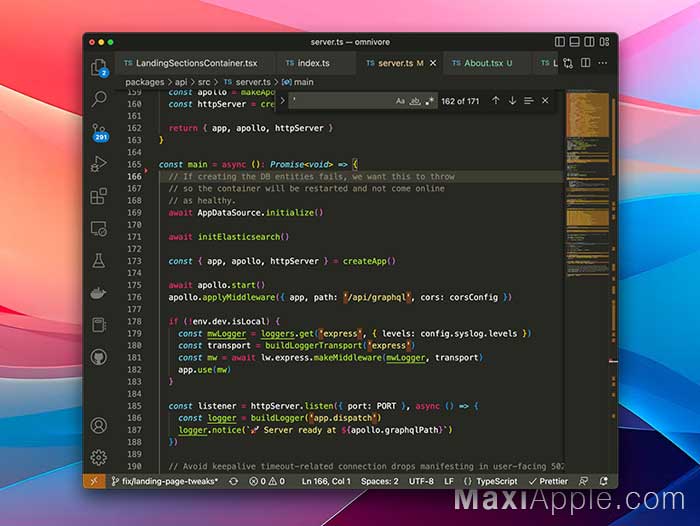Synchronize changes from the status bar

(233, 481)
